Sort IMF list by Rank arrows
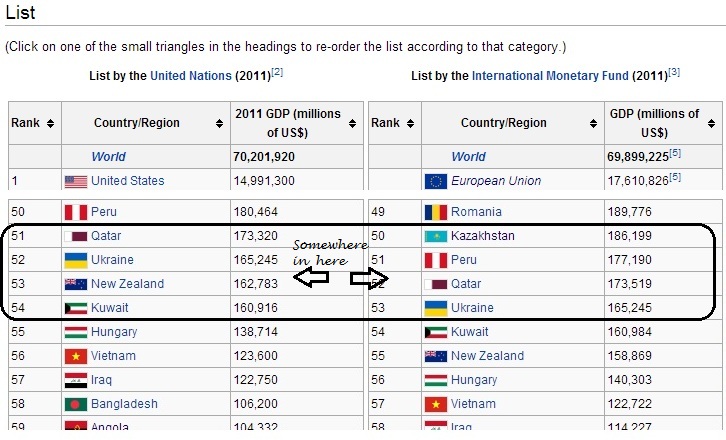Viewport: 726px width, 440px height. click(x=410, y=123)
